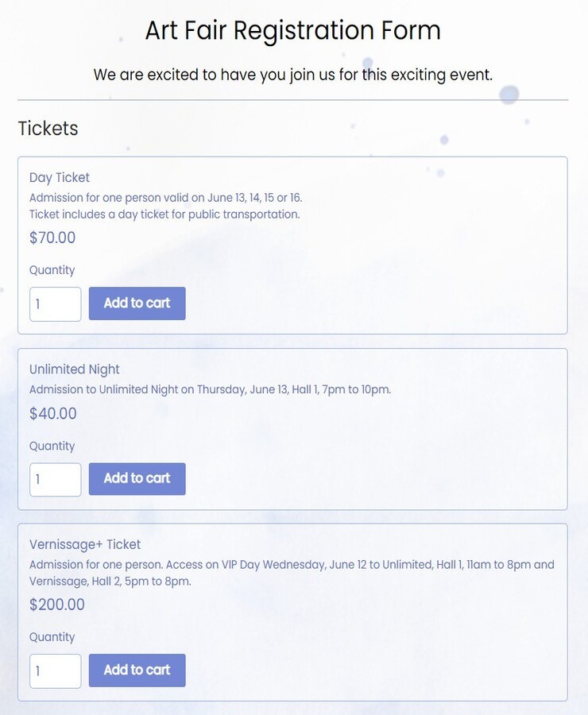Click the Tickets section heading
Viewport: 588px width, 715px height.
[48, 127]
